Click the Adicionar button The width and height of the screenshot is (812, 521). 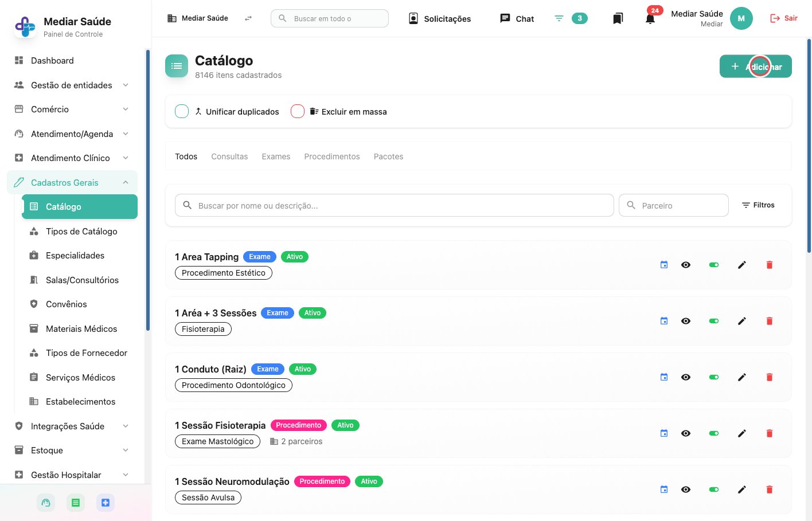[755, 66]
